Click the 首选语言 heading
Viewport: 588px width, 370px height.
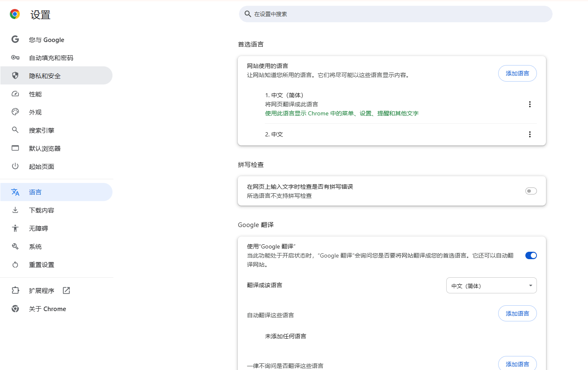pyautogui.click(x=251, y=44)
